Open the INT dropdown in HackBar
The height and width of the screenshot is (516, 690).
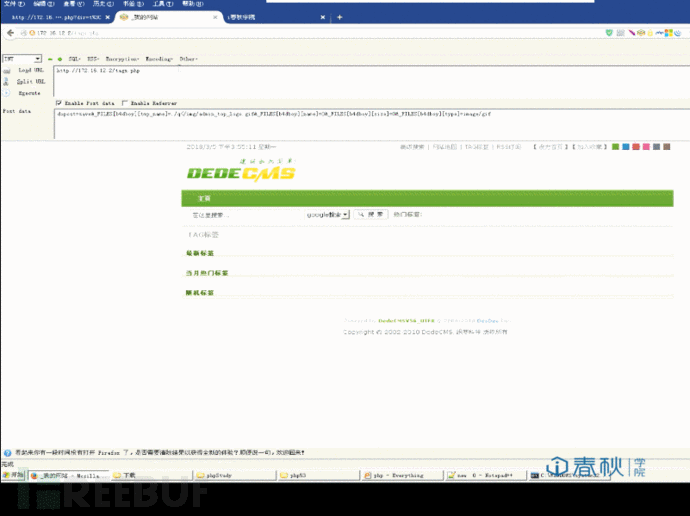[x=22, y=59]
